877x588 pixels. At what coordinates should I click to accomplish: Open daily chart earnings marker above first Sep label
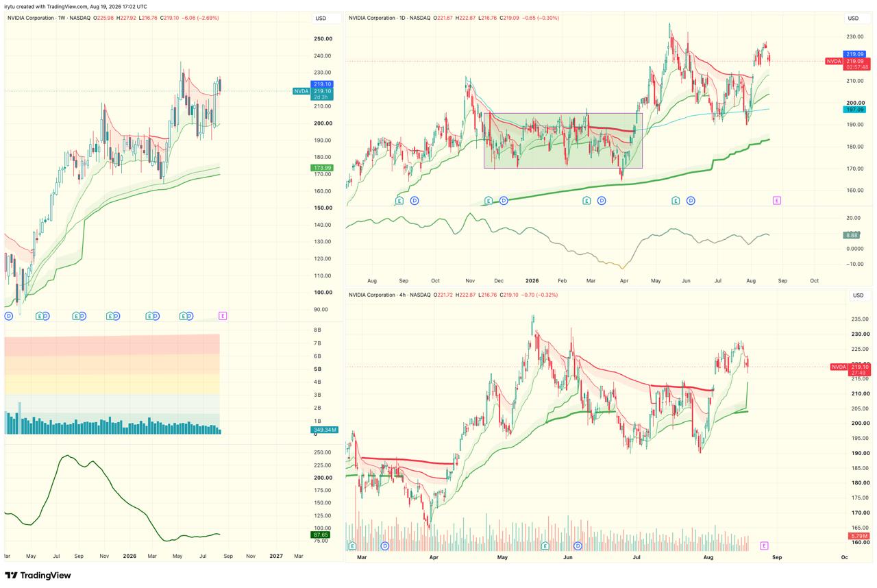pyautogui.click(x=399, y=200)
